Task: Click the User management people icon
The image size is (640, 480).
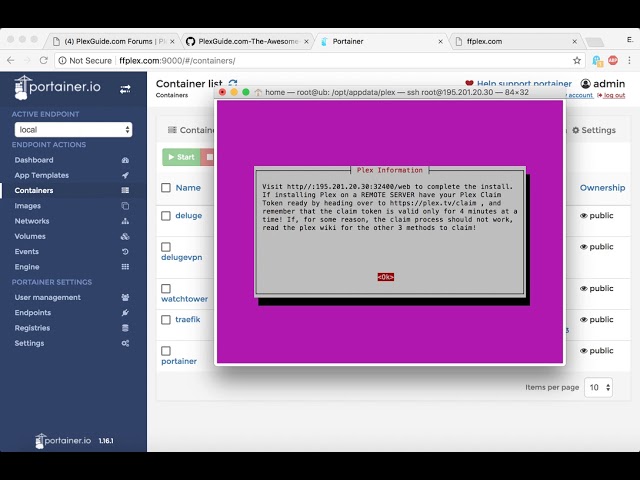Action: coord(125,297)
